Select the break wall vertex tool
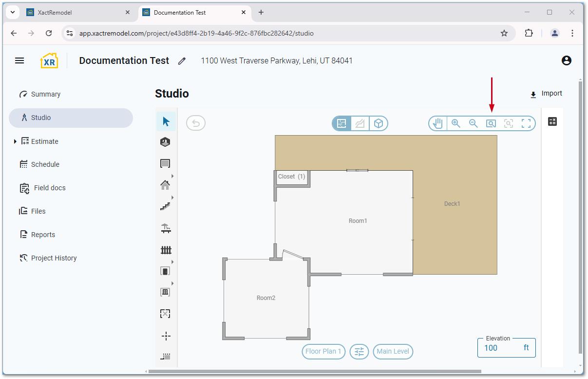Screen dimensions: 588x379 (166, 336)
